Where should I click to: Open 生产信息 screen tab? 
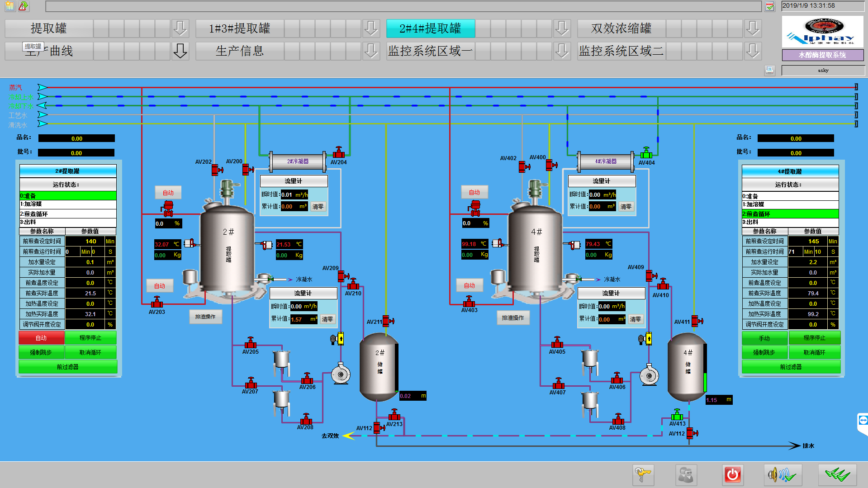pyautogui.click(x=240, y=51)
